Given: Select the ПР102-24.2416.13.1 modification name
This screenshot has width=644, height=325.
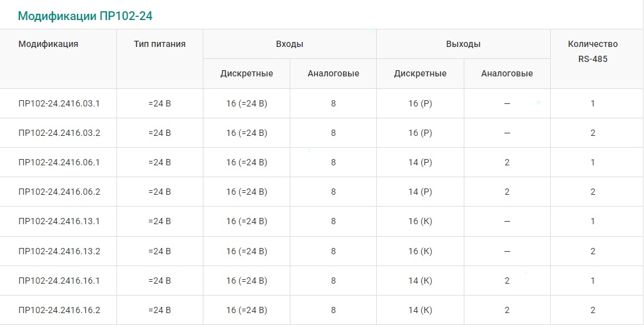Looking at the screenshot, I should (59, 221).
